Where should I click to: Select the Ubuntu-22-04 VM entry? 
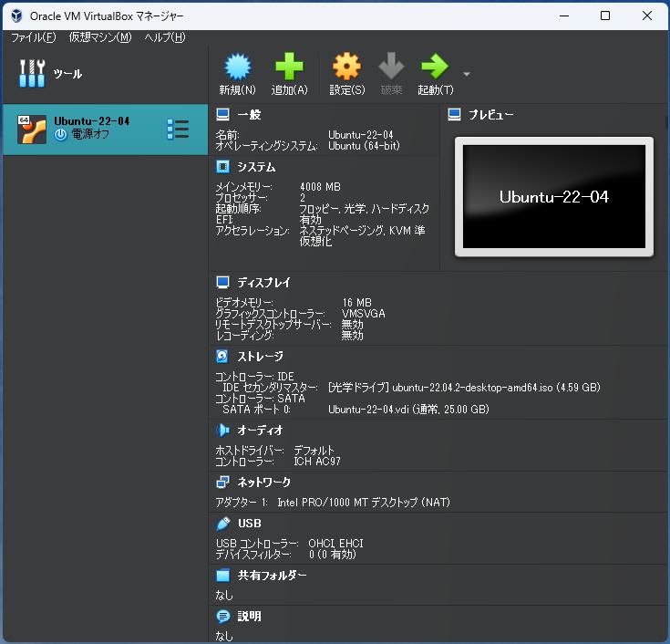pyautogui.click(x=105, y=130)
